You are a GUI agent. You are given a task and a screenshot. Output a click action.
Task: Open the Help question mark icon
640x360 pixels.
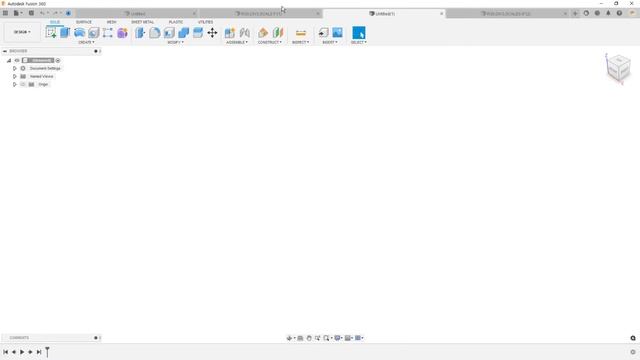coord(619,13)
